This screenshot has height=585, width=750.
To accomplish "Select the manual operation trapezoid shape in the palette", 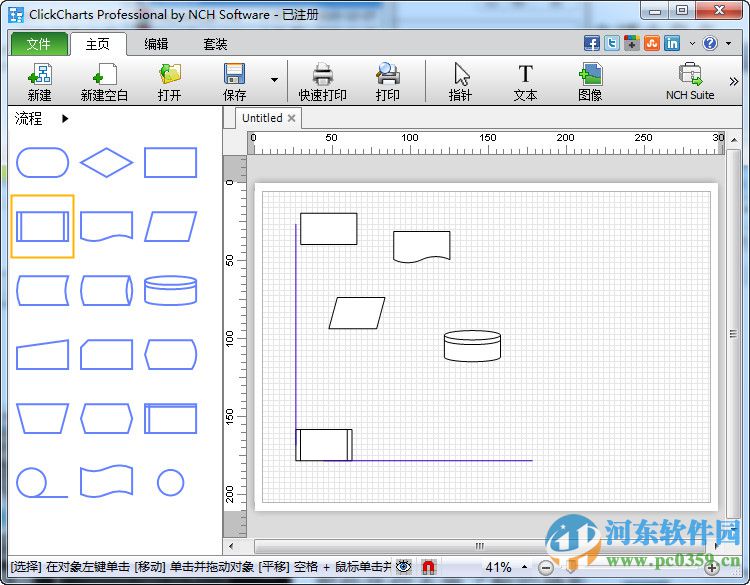I will (x=43, y=419).
